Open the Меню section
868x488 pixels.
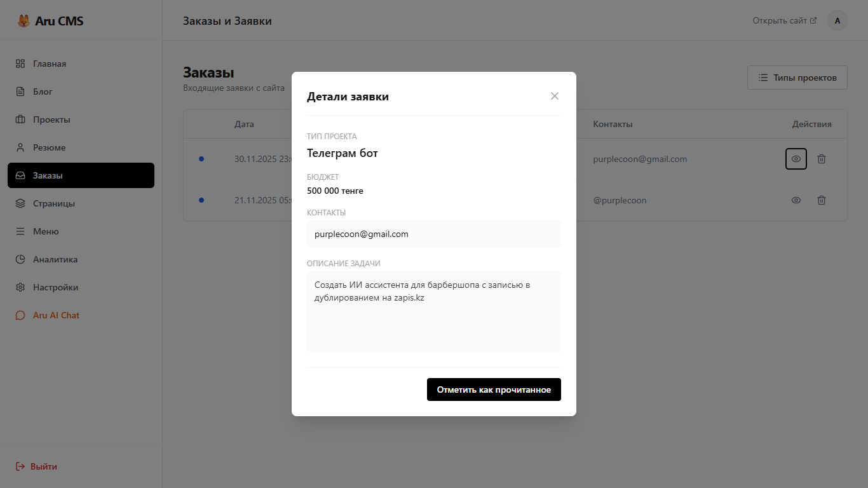coord(46,231)
